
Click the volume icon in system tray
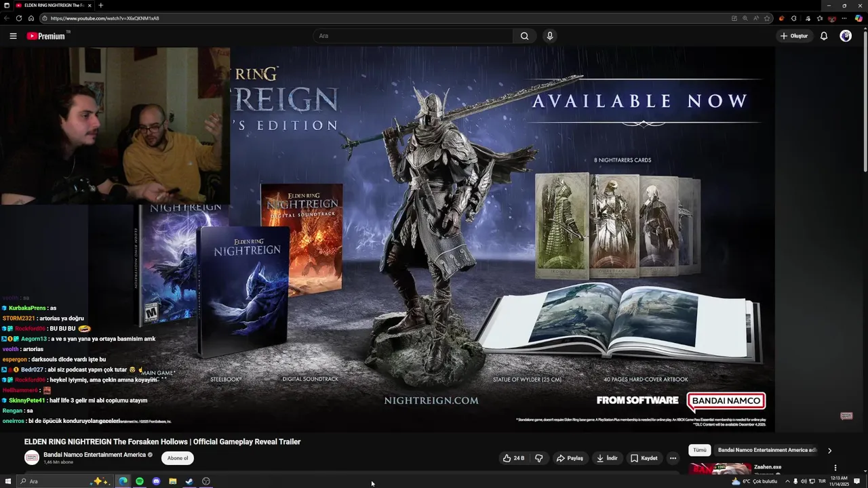[x=804, y=481]
